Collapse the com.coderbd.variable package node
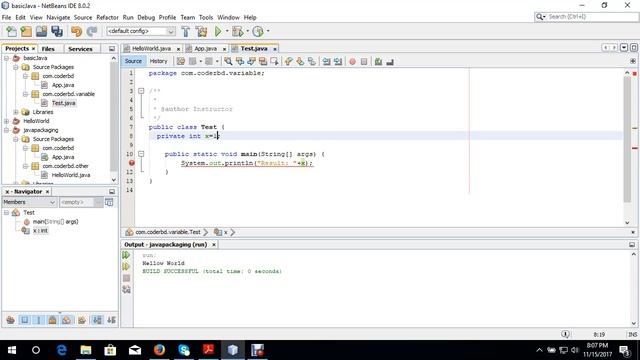This screenshot has width=640, height=360. tap(25, 94)
